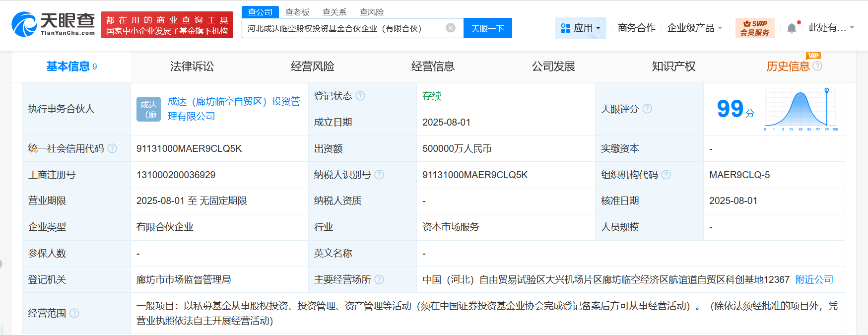Viewport: 868px width, 335px height.
Task: Open the TianYanCha logo homepage
Action: [x=53, y=24]
